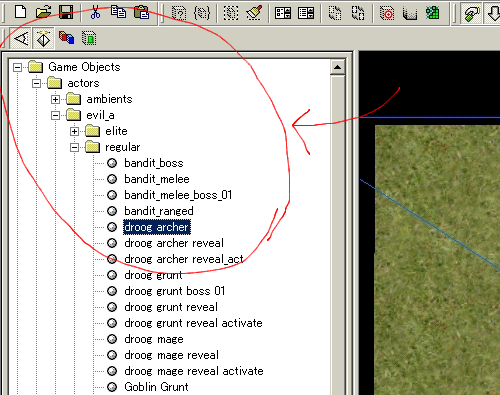Select droog mage reveal activate
The height and width of the screenshot is (395, 500).
(194, 371)
